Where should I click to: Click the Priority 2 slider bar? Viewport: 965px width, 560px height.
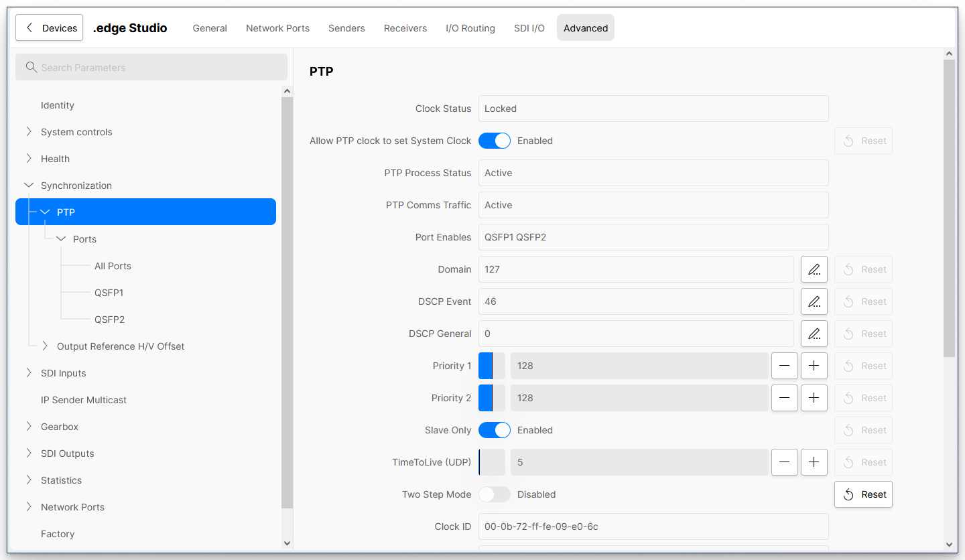(492, 398)
